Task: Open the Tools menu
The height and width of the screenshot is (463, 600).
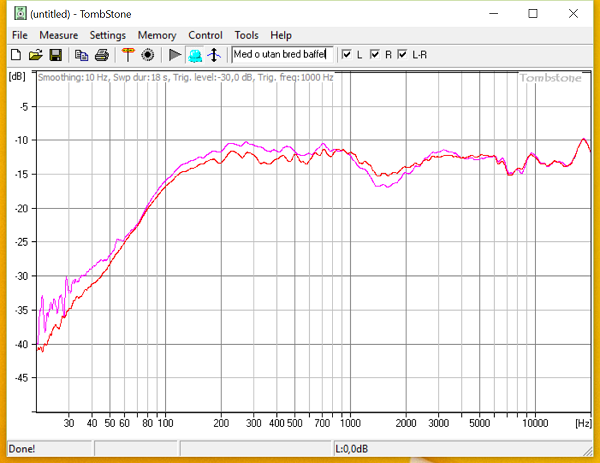Action: pos(246,35)
